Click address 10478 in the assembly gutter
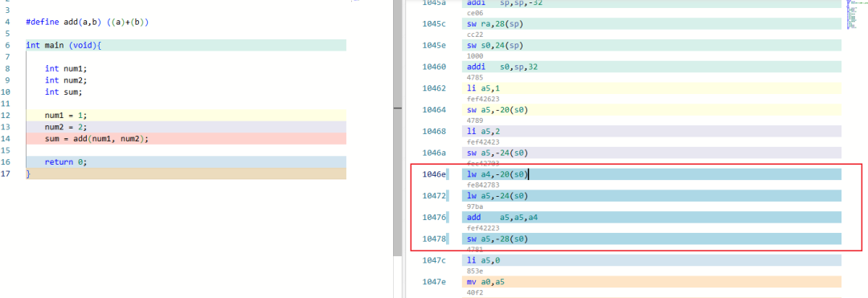 pyautogui.click(x=434, y=239)
